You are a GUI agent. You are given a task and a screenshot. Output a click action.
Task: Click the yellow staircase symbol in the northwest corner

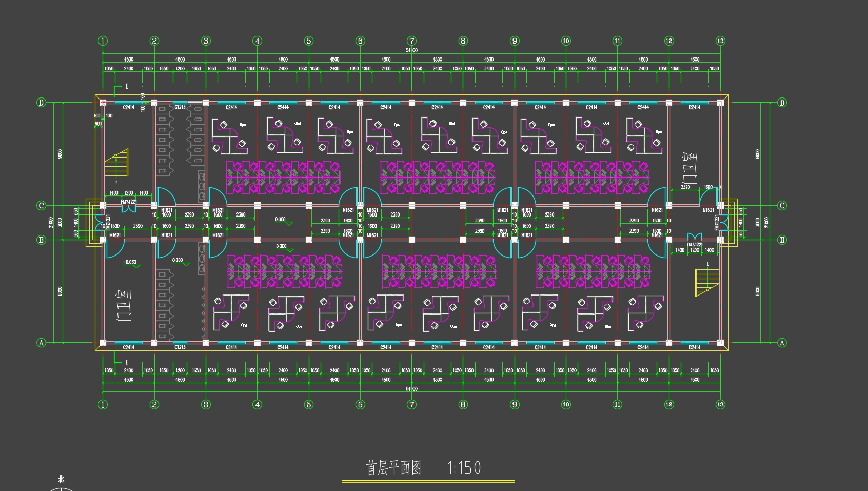117,163
